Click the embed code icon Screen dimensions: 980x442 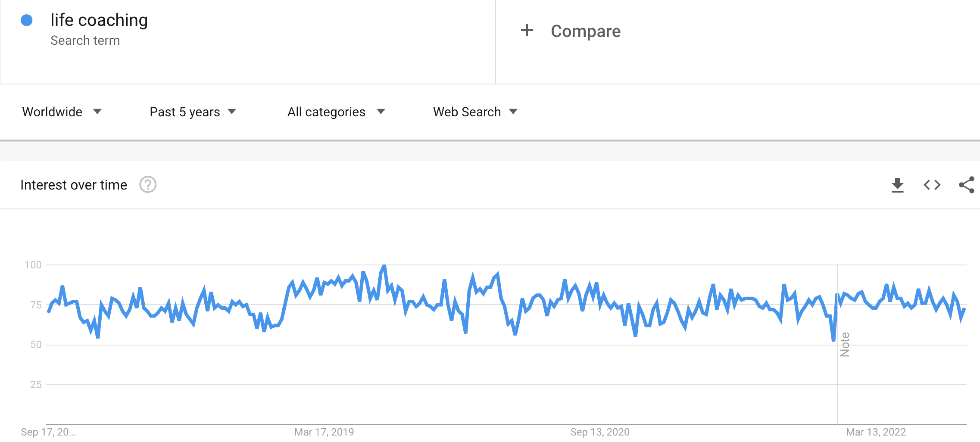[x=933, y=185]
